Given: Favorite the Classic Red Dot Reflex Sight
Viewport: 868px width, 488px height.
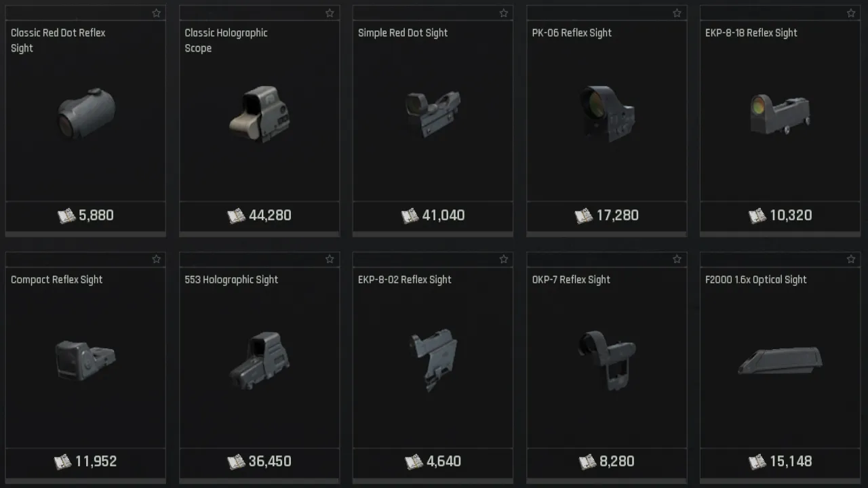Looking at the screenshot, I should [156, 14].
